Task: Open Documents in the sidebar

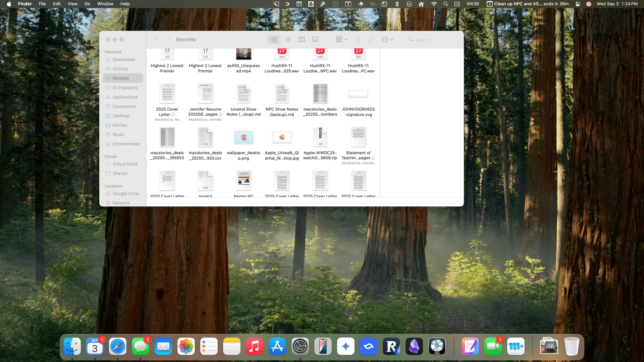Action: click(x=123, y=107)
